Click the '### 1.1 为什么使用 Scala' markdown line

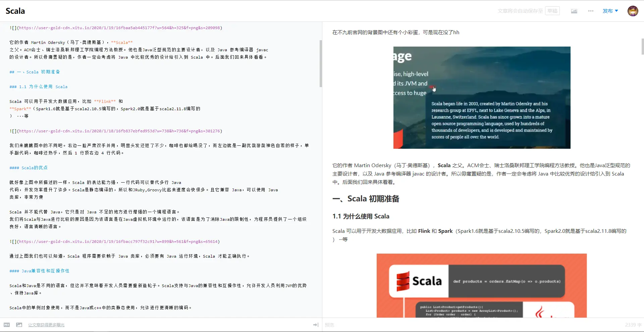tap(39, 87)
